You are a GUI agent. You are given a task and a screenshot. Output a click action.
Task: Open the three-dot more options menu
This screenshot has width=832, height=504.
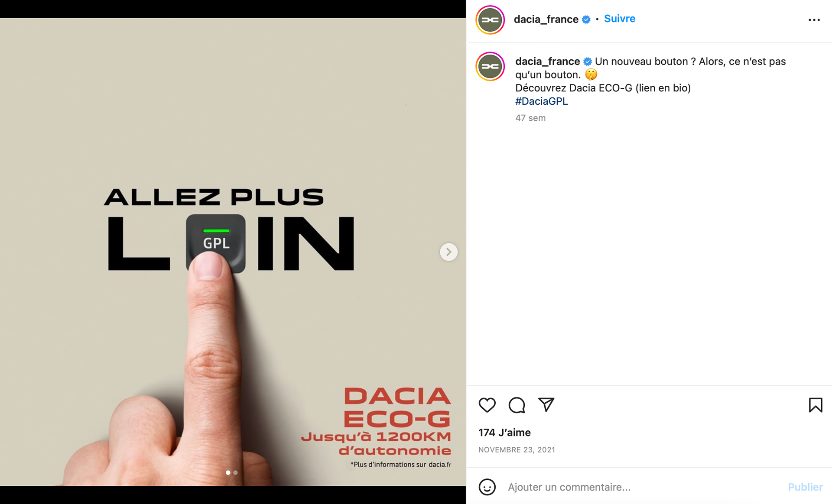(x=814, y=20)
